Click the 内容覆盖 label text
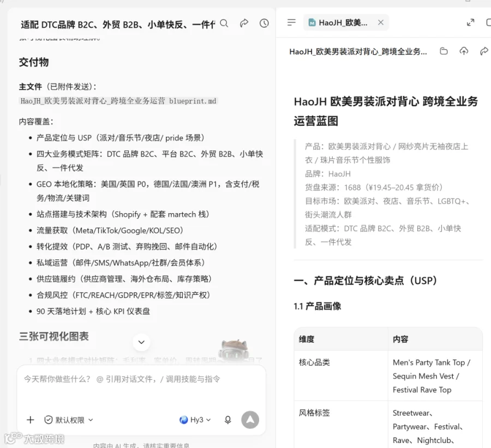 pos(36,122)
